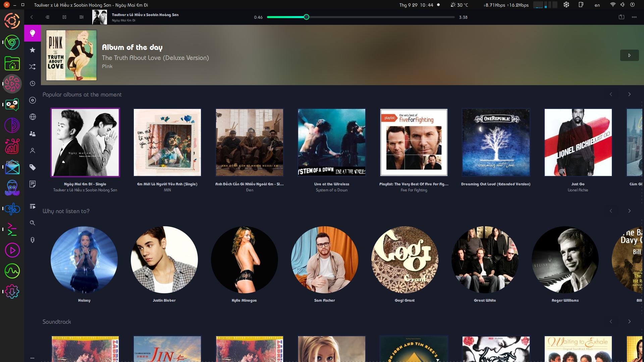The image size is (644, 362).
Task: Select the Gogi Grant artist picture
Action: [405, 260]
